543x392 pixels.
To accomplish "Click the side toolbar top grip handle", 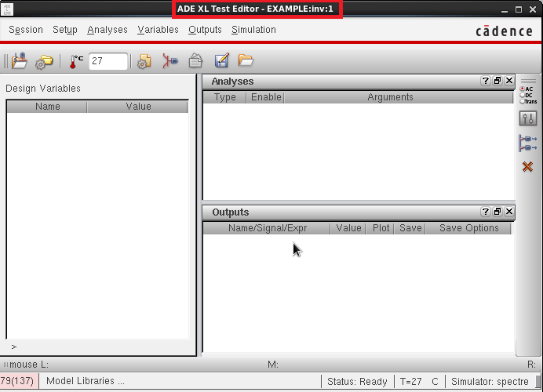I will (528, 82).
